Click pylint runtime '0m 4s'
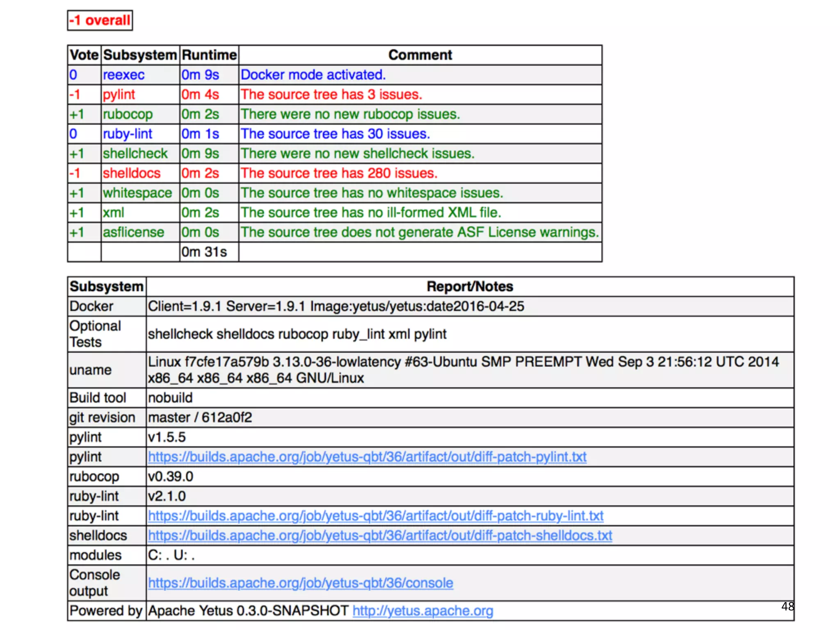This screenshot has width=840, height=630. coord(201,95)
